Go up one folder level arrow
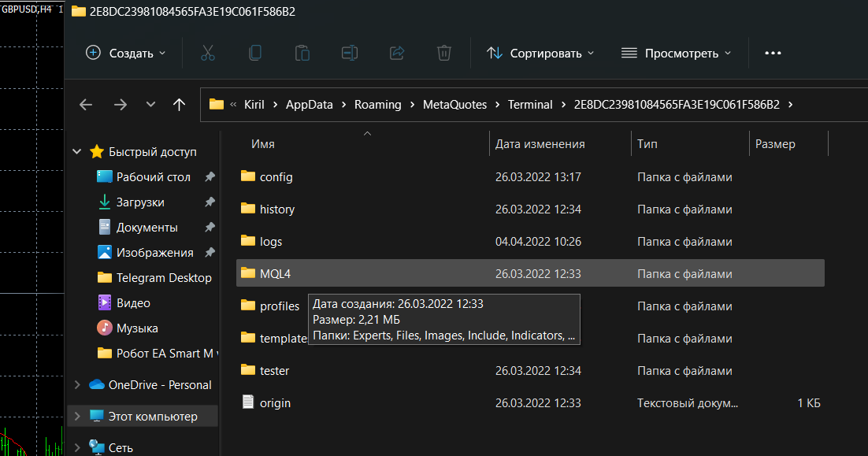The height and width of the screenshot is (456, 868). (179, 105)
